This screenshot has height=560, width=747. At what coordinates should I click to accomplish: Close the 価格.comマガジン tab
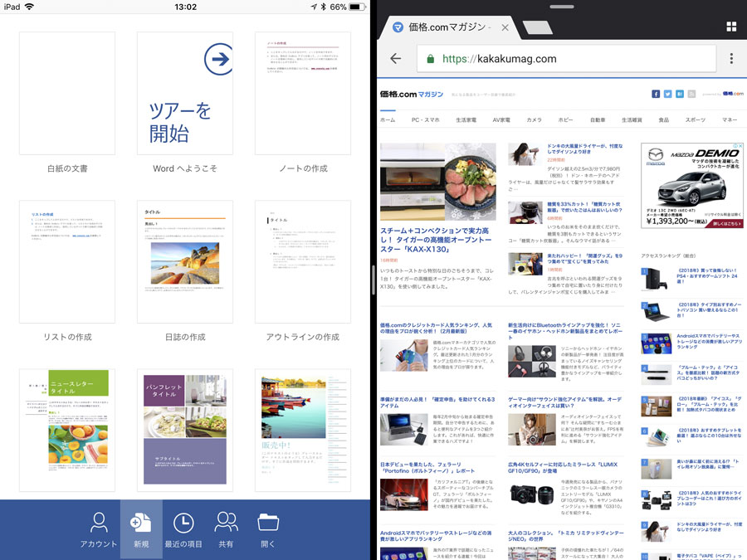pyautogui.click(x=505, y=27)
